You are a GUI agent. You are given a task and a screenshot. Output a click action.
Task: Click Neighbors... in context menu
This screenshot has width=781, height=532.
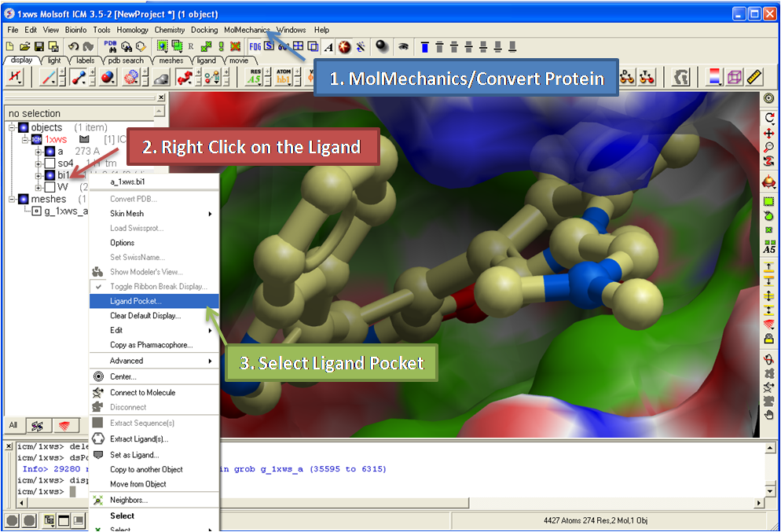coord(155,500)
